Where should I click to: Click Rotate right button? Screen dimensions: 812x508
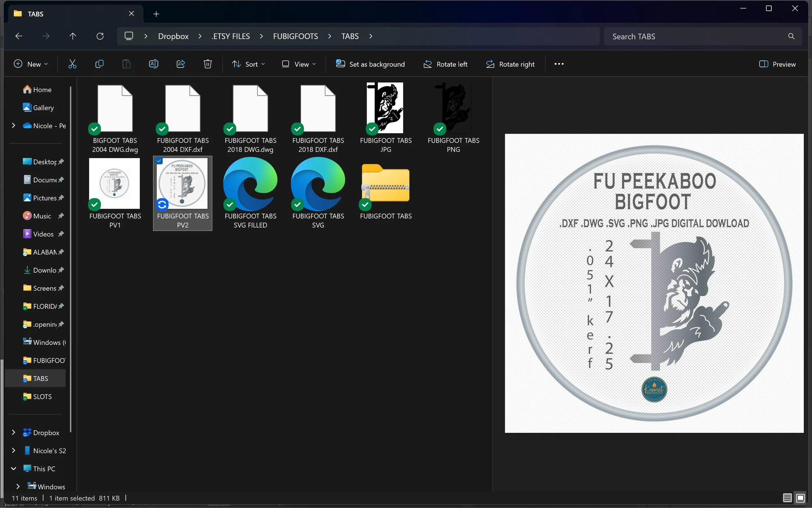tap(510, 64)
